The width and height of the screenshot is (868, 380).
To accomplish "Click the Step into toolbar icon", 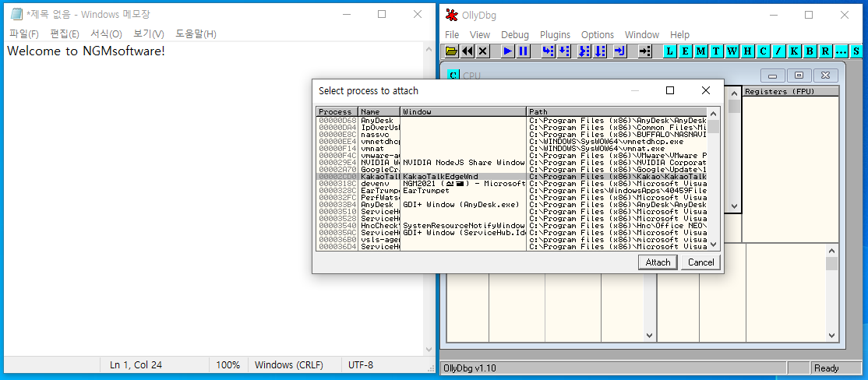I will pos(548,51).
